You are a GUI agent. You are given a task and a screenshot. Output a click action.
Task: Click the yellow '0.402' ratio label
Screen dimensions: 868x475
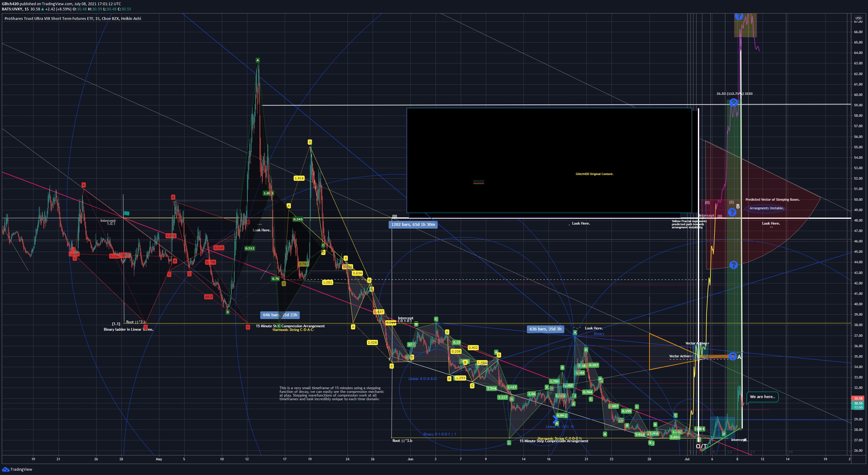473,348
